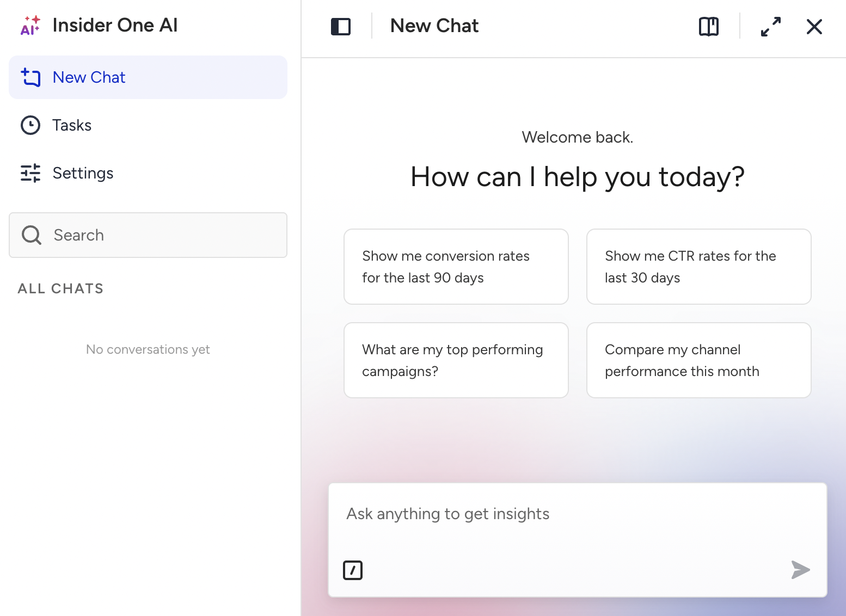Click the Settings sliders icon

coord(30,173)
